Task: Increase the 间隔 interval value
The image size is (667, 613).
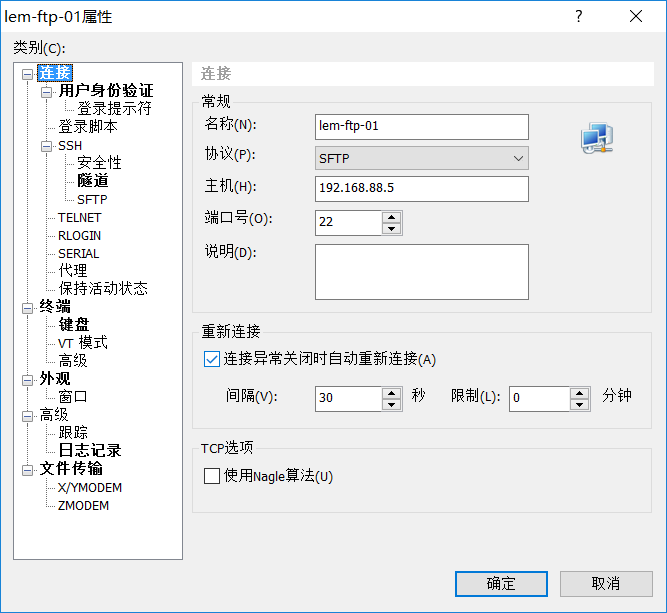Action: pos(391,393)
